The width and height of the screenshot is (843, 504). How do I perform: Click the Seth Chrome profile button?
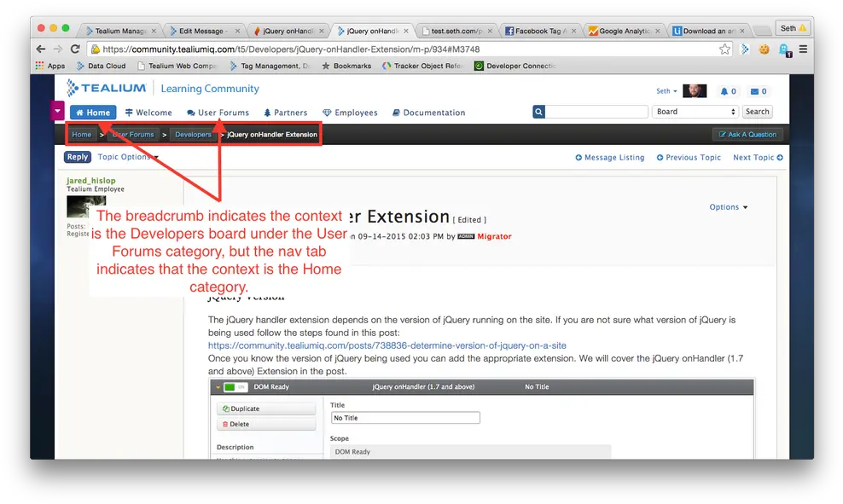(x=793, y=28)
